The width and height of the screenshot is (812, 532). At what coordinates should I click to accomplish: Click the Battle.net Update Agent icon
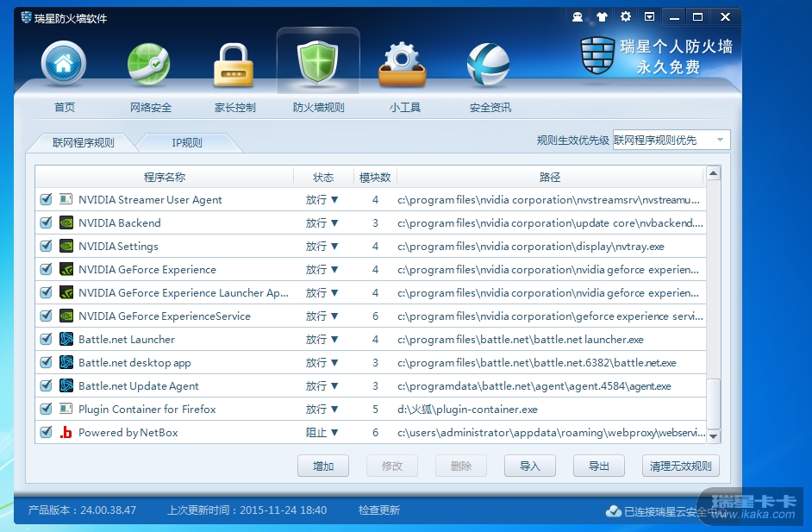[x=66, y=386]
